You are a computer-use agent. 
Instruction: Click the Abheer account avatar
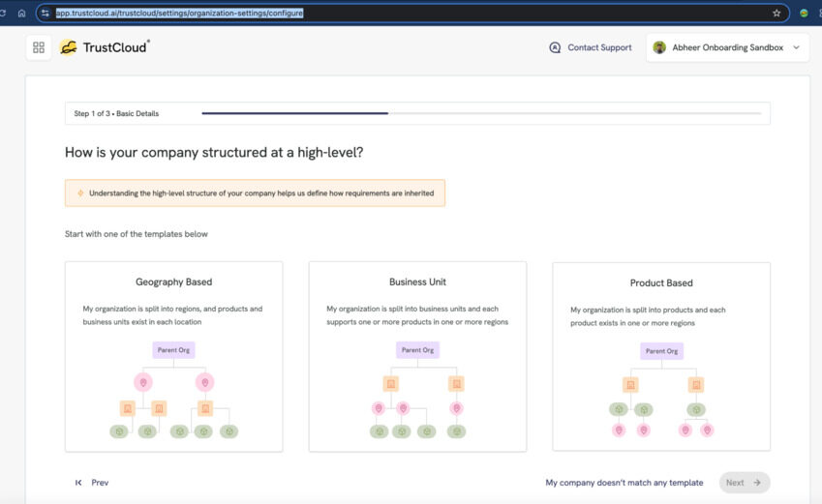click(x=659, y=47)
